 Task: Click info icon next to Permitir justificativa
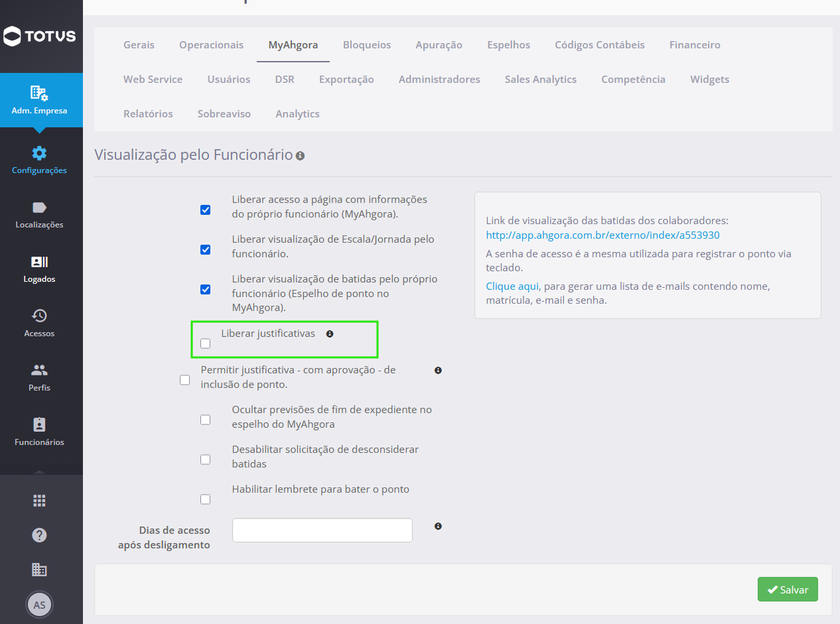coord(438,370)
